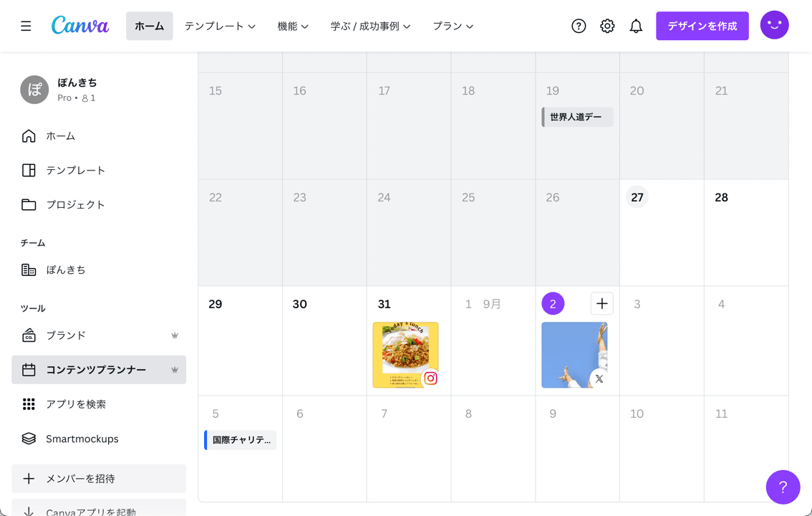Viewport: 812px width, 516px height.
Task: Click the Instagram badge on the lunch post
Action: click(x=430, y=378)
